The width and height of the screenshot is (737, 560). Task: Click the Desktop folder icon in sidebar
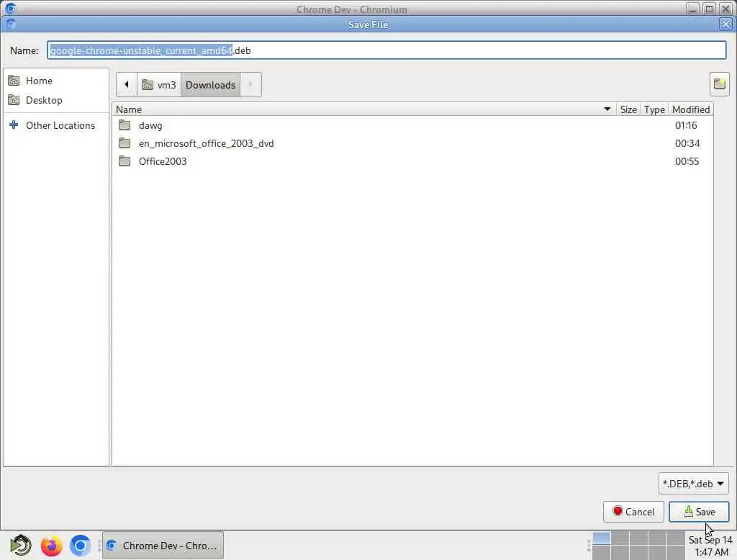pos(14,99)
